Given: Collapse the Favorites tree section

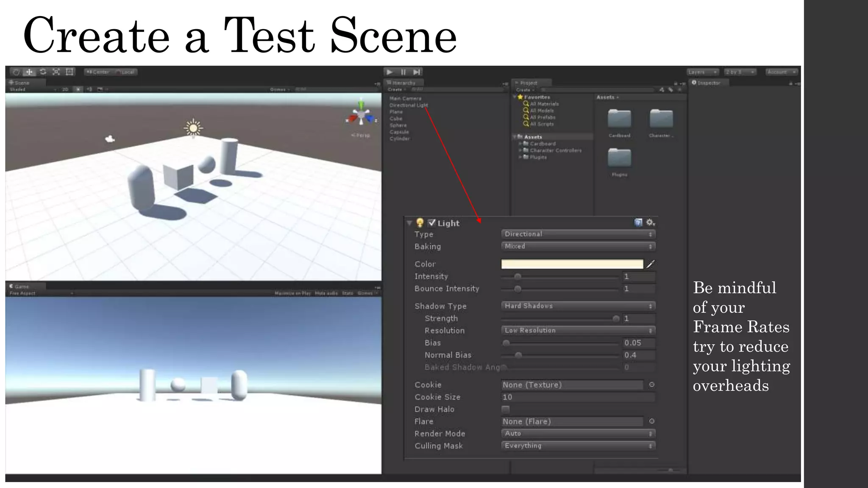Looking at the screenshot, I should pos(515,97).
